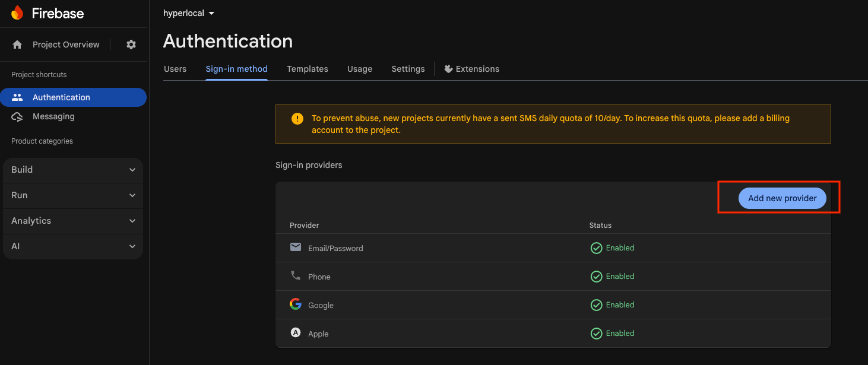Click the Authentication people icon in sidebar
The height and width of the screenshot is (365, 868).
click(x=17, y=97)
